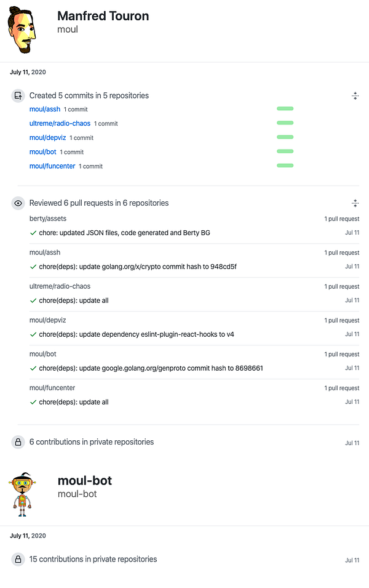Viewport: 369px width, 588px height.
Task: Open the golang.org/x/crypto update pull request
Action: (x=138, y=267)
